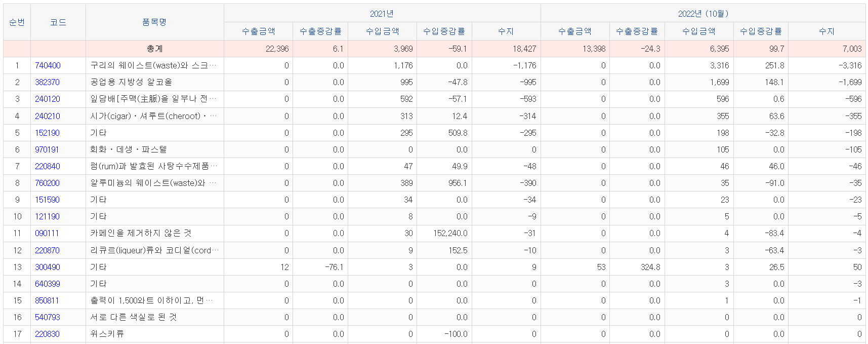Click code 970191 for paintings item

(x=47, y=149)
